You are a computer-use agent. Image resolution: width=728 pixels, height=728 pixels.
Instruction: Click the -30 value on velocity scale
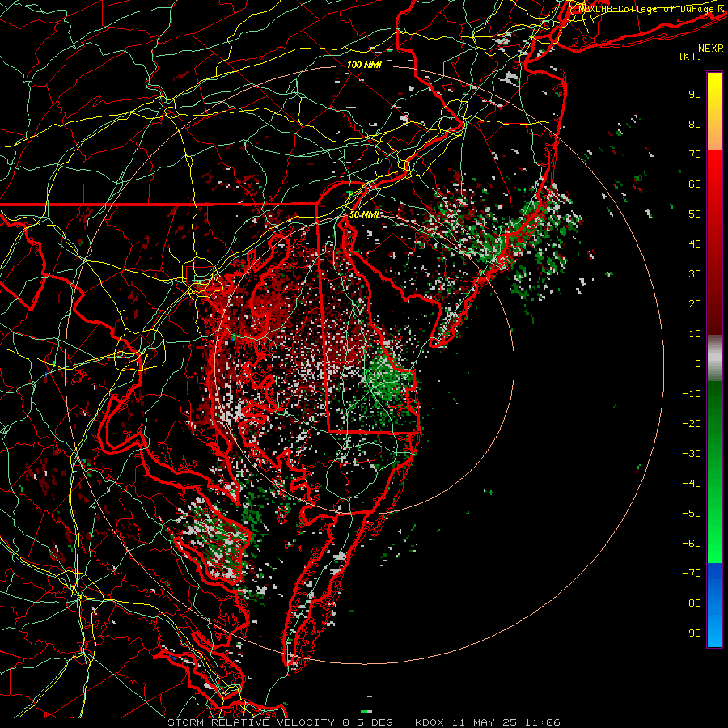692,454
